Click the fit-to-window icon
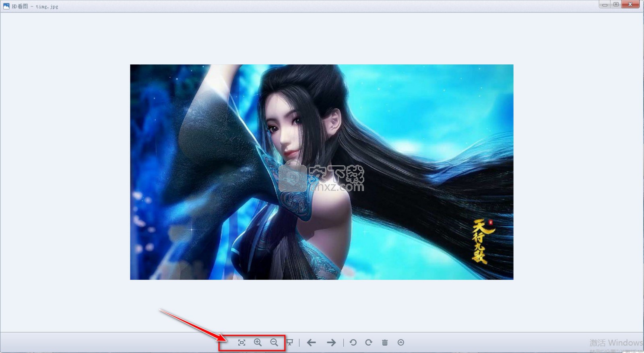Viewport: 644px width, 353px height. click(242, 343)
